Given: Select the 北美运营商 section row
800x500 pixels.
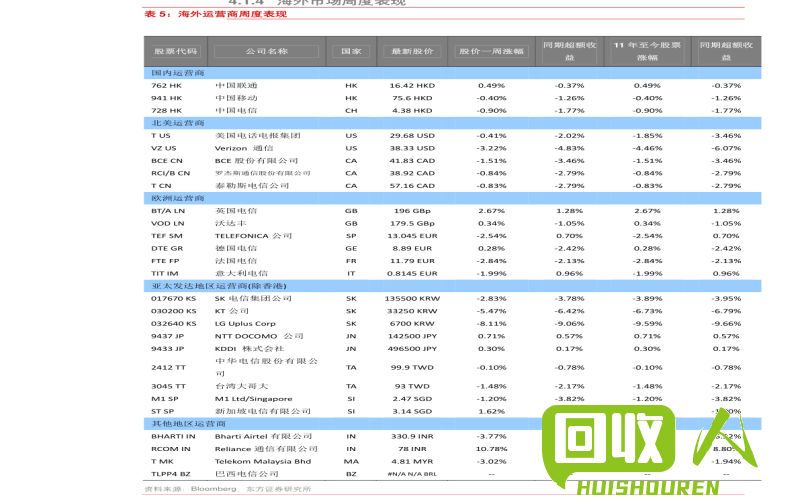Looking at the screenshot, I should tap(453, 123).
